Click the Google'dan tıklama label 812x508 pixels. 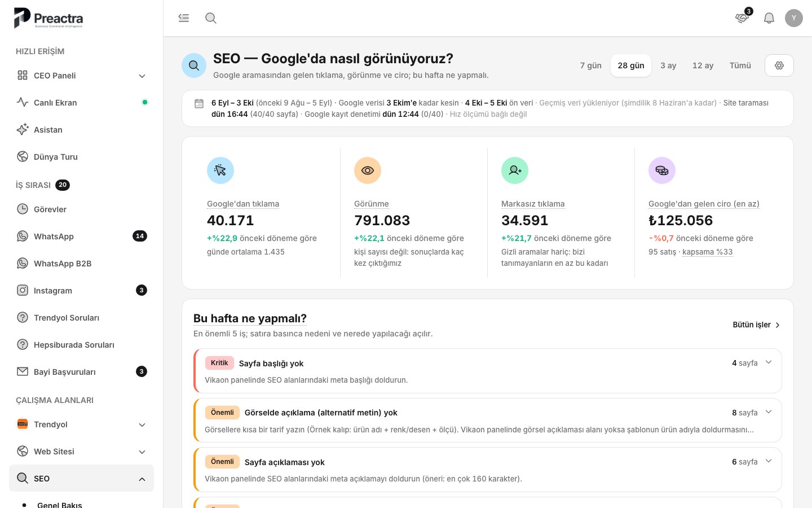point(243,204)
